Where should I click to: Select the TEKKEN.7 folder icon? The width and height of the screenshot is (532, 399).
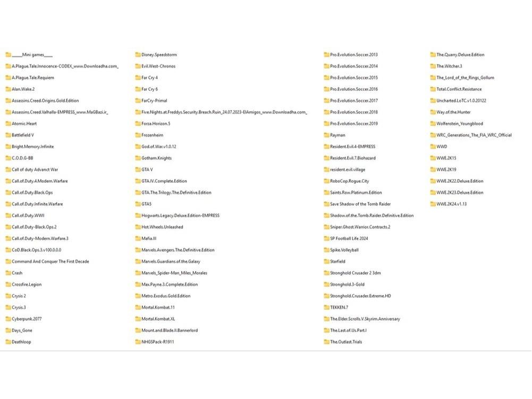pyautogui.click(x=326, y=308)
